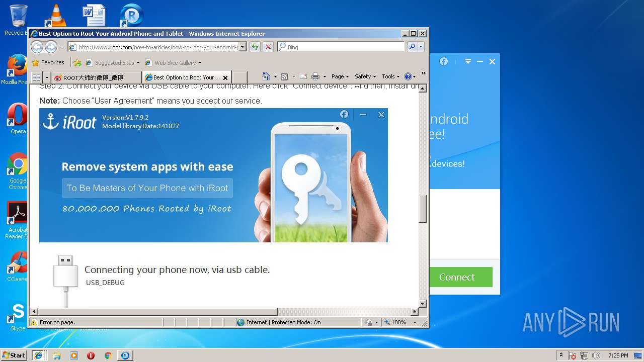This screenshot has height=362, width=644.
Task: Expand the command bar overflow chevron
Action: click(x=423, y=73)
